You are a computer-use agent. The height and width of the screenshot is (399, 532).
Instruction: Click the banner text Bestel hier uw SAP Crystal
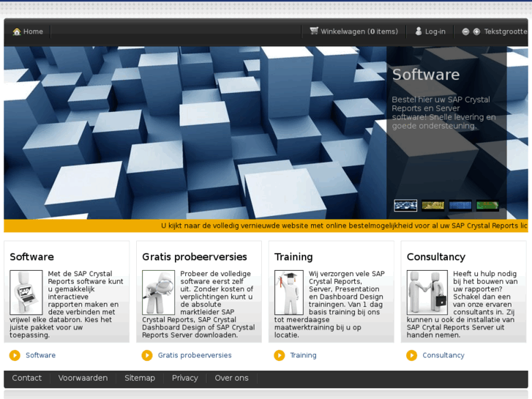[x=441, y=100]
